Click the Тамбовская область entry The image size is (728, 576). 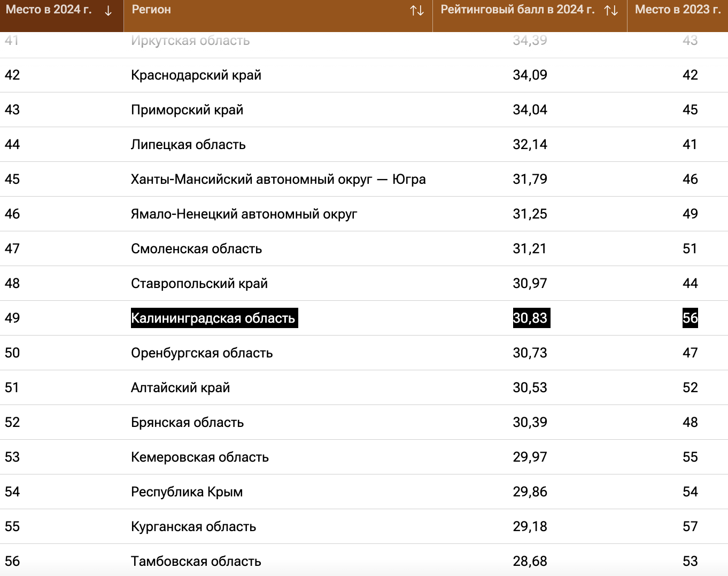tap(196, 561)
